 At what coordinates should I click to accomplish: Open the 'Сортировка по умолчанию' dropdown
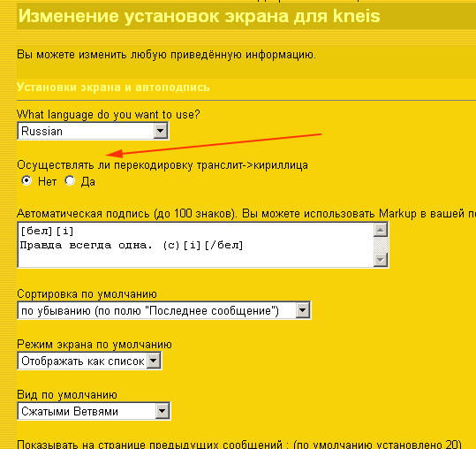click(164, 310)
